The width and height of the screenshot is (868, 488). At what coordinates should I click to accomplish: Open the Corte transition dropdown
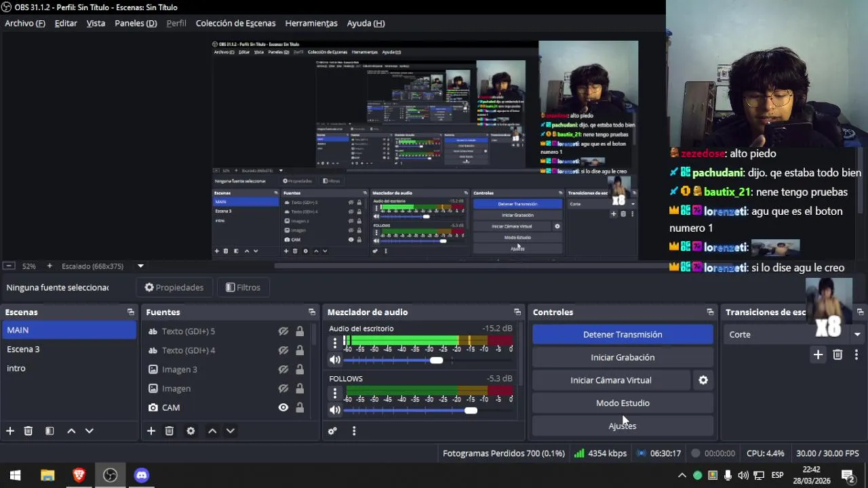[x=793, y=334]
